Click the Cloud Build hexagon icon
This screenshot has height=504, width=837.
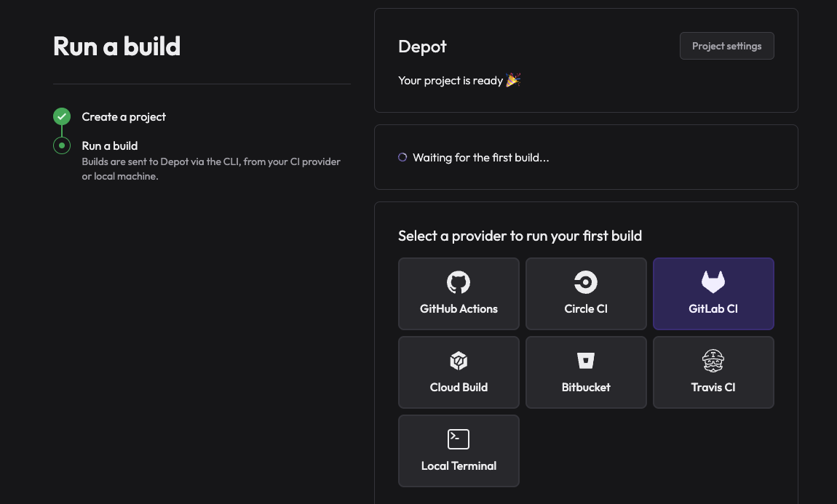(459, 361)
